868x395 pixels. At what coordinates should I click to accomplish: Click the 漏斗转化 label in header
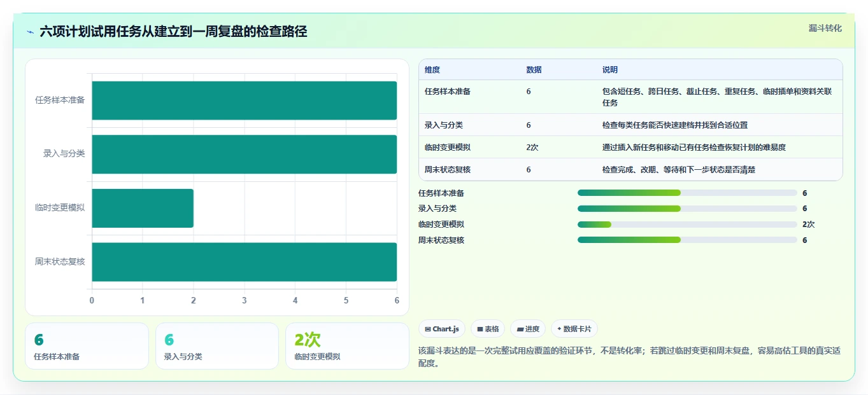825,28
